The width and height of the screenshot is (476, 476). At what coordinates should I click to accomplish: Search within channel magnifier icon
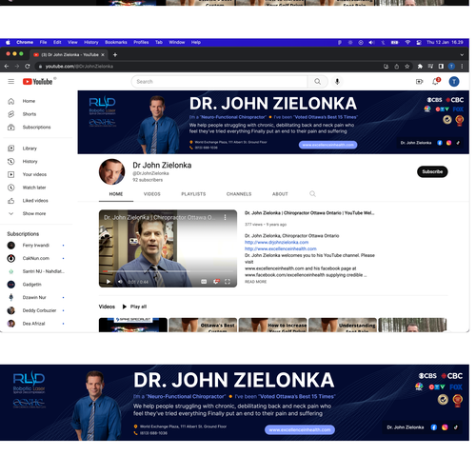(312, 193)
